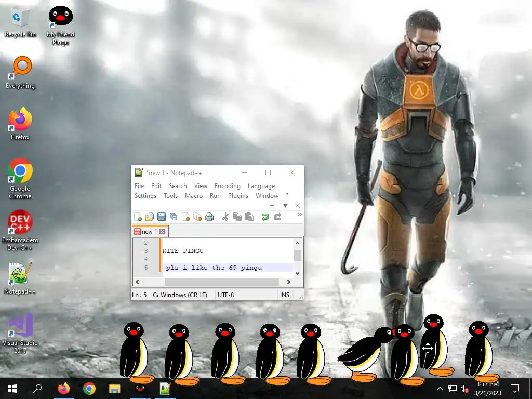Open the Tools menu

pos(170,196)
